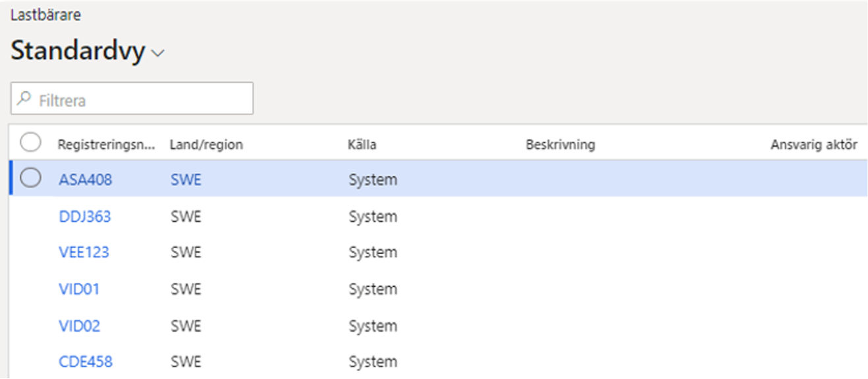Toggle the row selector circle for ASA408
The image size is (868, 379).
[x=30, y=178]
